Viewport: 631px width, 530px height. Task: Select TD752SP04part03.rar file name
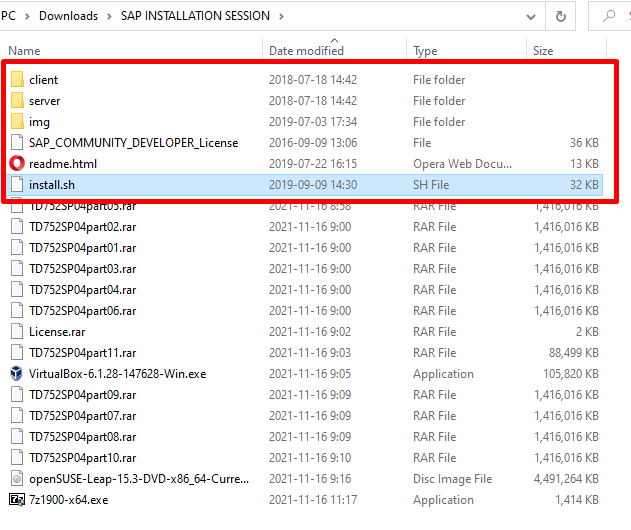82,268
